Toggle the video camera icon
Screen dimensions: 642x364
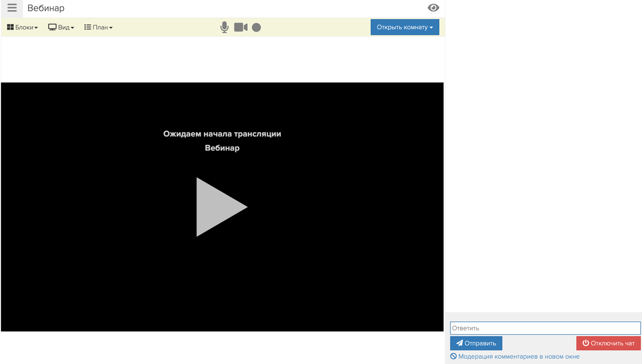(x=241, y=27)
